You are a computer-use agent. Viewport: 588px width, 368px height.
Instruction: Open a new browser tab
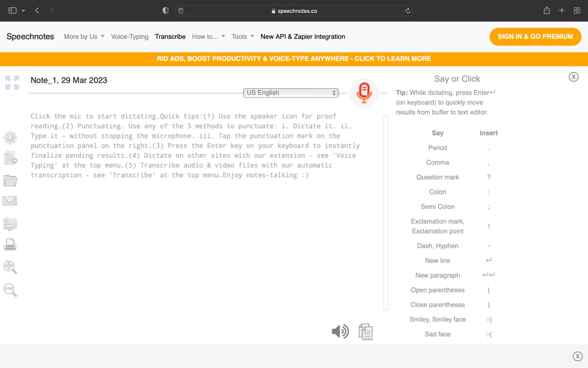(562, 11)
